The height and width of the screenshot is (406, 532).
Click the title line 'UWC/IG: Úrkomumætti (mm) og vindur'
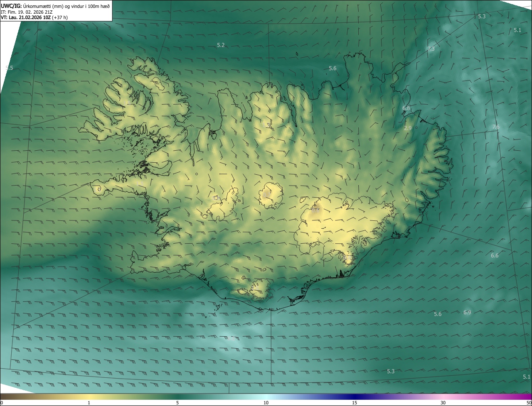click(55, 5)
